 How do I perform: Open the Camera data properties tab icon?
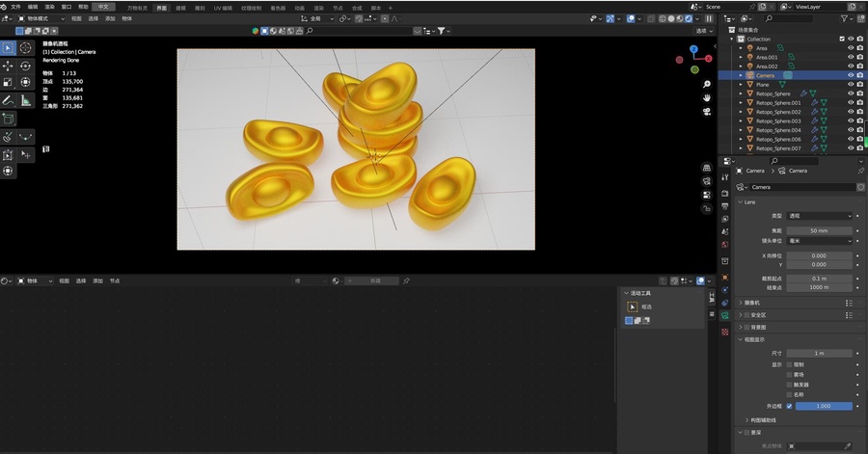tap(724, 315)
